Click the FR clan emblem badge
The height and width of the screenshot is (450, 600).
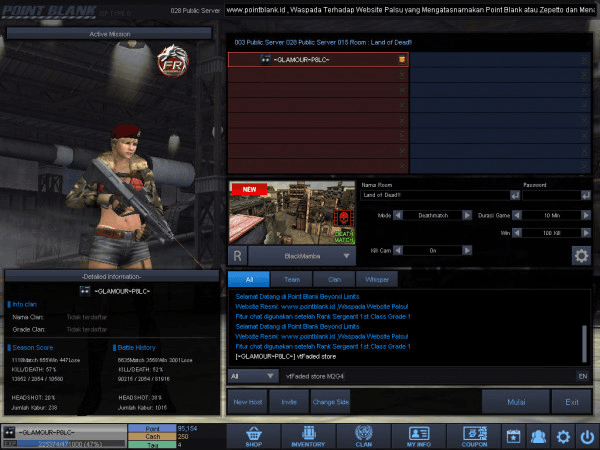(173, 61)
